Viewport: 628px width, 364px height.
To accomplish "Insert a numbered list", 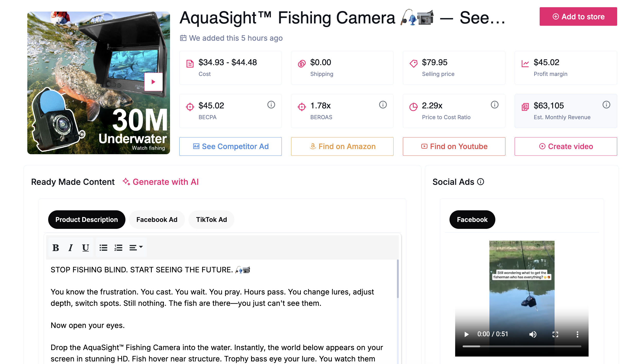I will coord(118,248).
